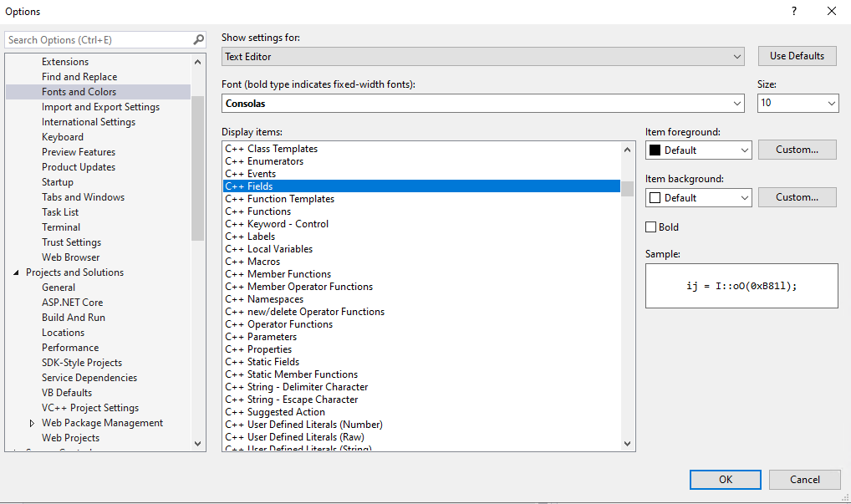Click the category tree scroll down arrow

(x=197, y=443)
